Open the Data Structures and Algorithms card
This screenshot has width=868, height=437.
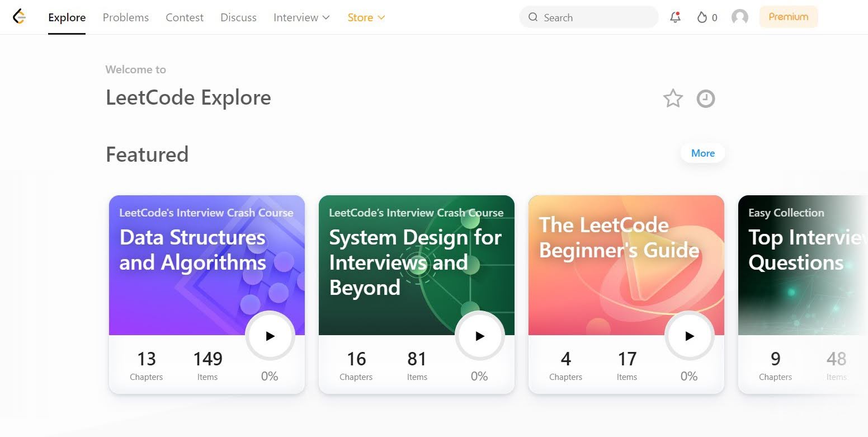pos(207,294)
